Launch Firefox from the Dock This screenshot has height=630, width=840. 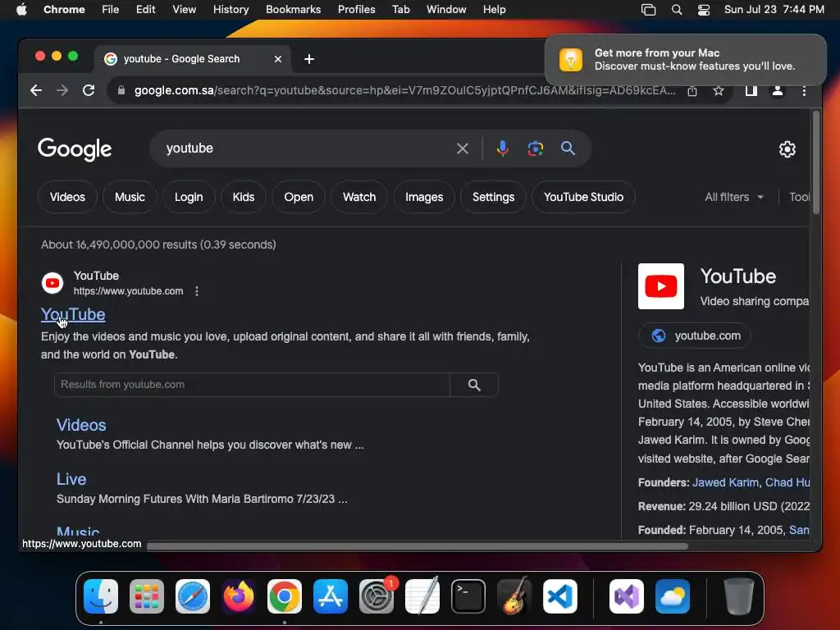click(239, 596)
